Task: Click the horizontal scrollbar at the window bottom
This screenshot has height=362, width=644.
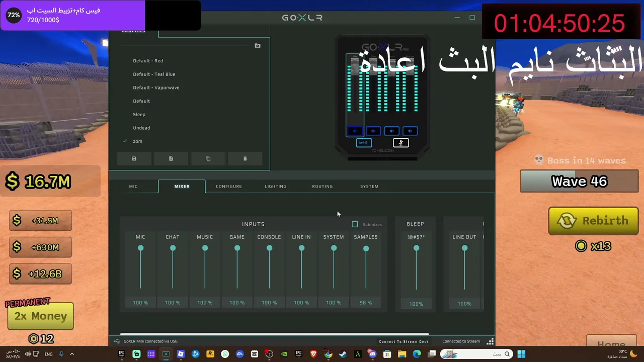Action: pos(275,334)
